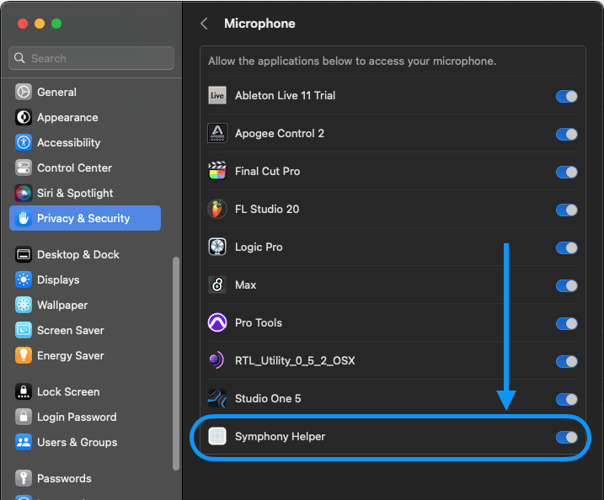Open the General settings pane

(85, 92)
